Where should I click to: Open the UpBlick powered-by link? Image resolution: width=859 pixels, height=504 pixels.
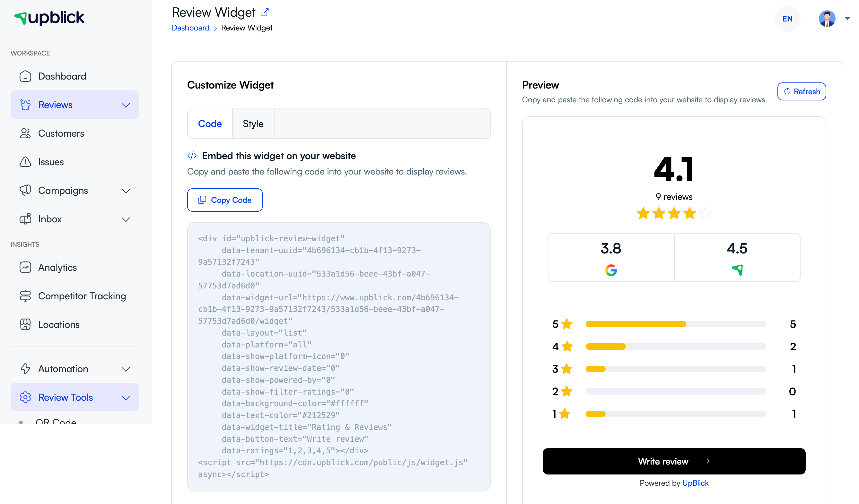point(696,483)
